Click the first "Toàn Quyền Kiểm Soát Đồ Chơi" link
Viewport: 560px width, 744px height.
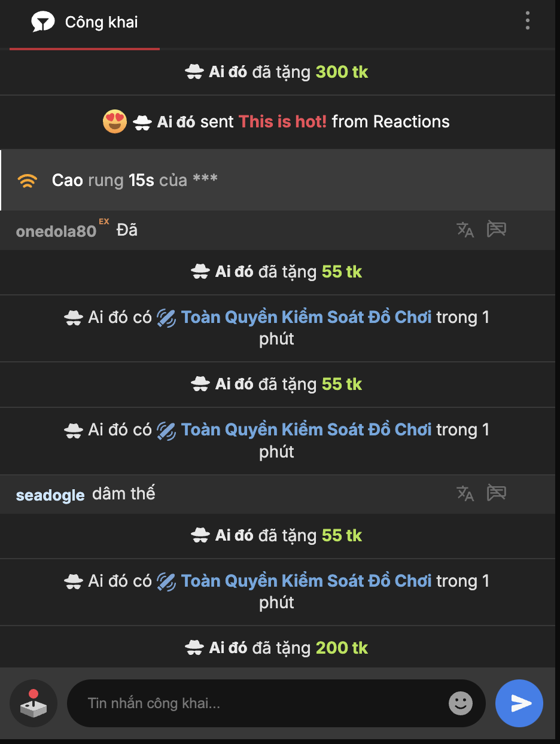coord(306,317)
